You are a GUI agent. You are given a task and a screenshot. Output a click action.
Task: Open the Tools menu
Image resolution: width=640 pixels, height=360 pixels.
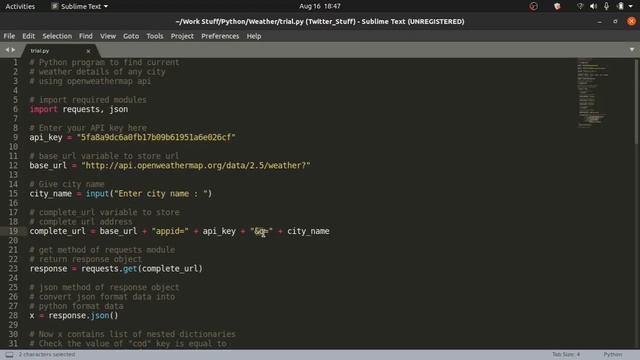coord(155,36)
